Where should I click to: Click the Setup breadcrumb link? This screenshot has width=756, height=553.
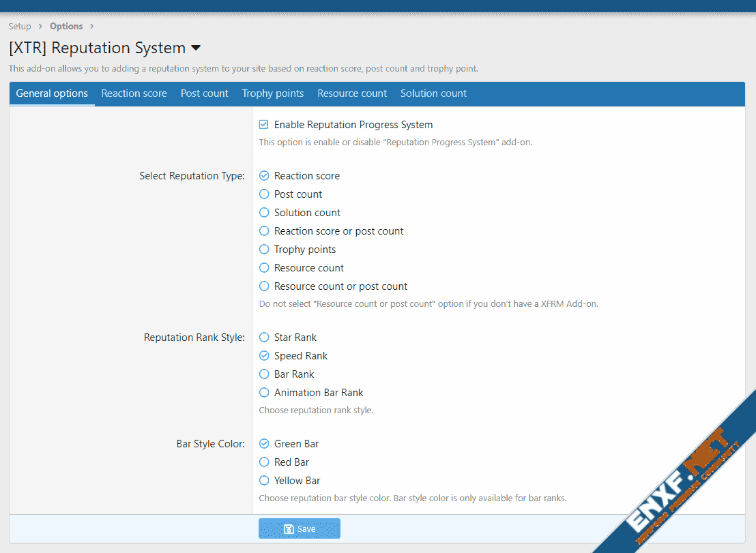(20, 27)
